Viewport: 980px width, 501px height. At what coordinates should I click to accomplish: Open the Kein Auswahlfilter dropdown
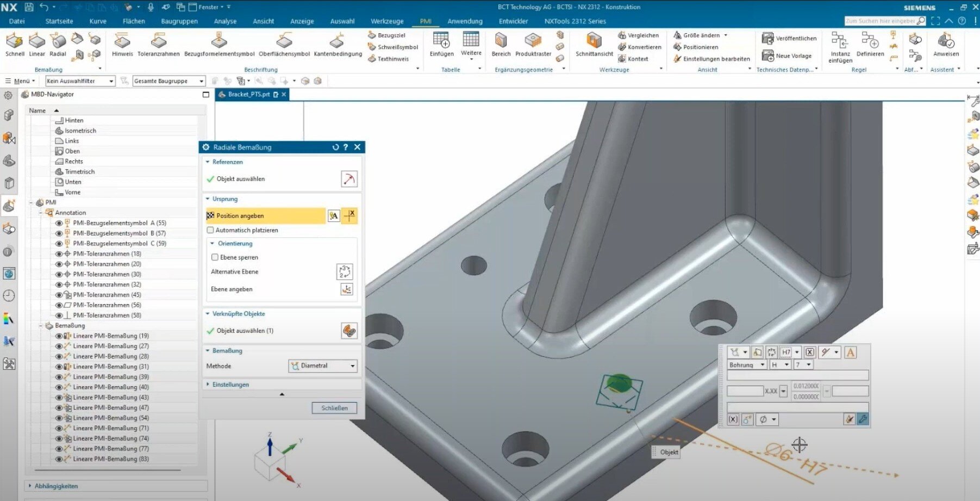(x=80, y=81)
